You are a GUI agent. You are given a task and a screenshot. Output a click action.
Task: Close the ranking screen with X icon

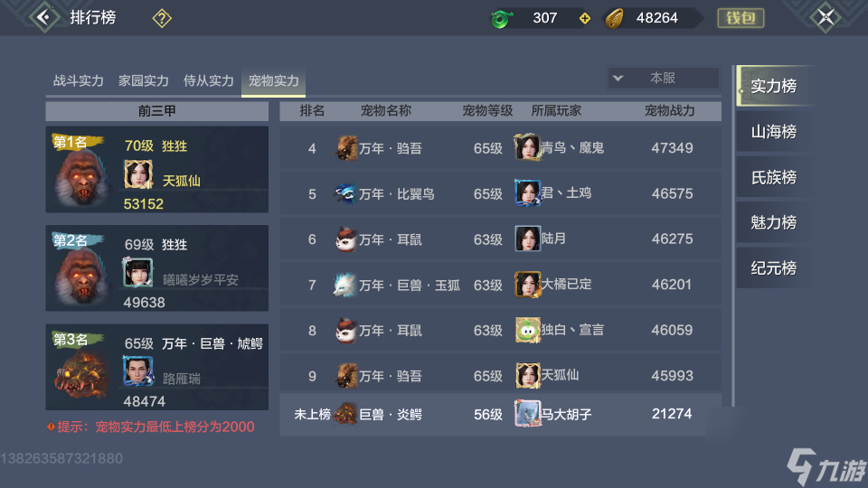click(x=826, y=17)
